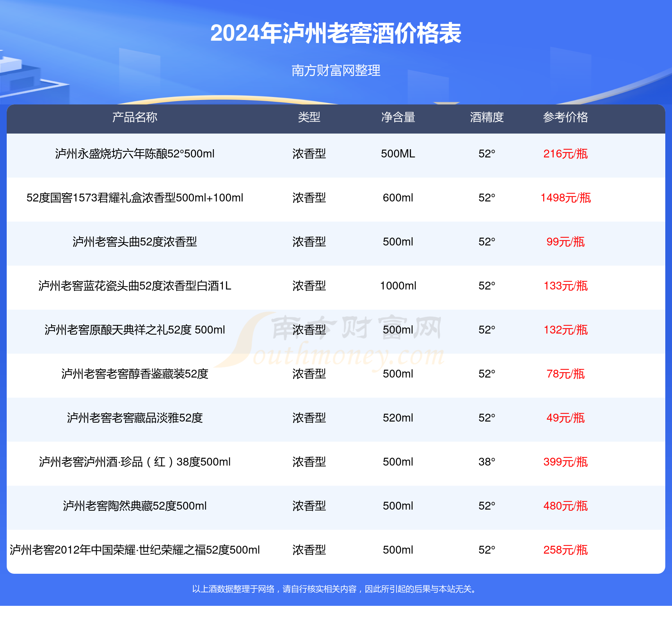Select product 泸州老窖头曲52度浓香型
Screen dimensions: 672x623
tap(135, 242)
